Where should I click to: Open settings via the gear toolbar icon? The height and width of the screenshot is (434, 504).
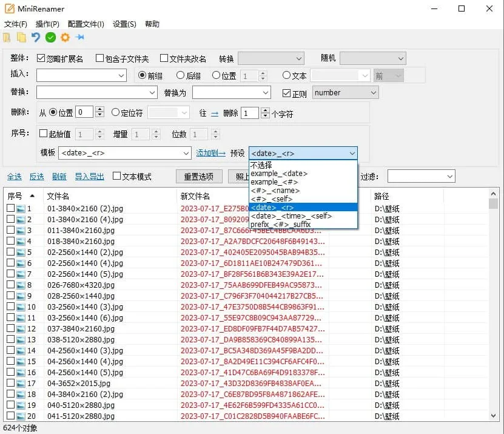point(65,37)
